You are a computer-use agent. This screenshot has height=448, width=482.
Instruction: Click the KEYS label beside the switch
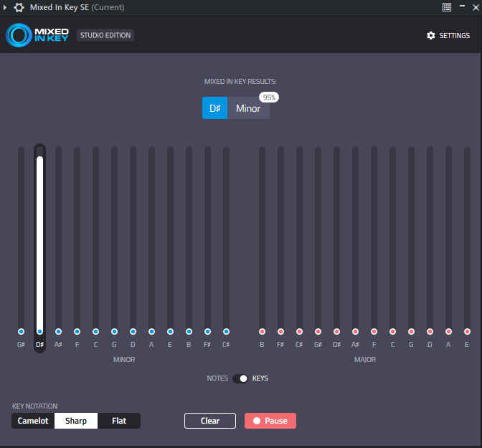point(260,378)
